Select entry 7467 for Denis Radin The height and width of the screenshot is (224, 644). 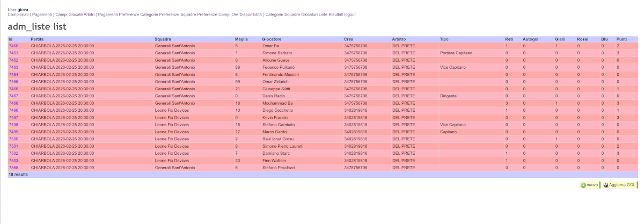(x=13, y=96)
